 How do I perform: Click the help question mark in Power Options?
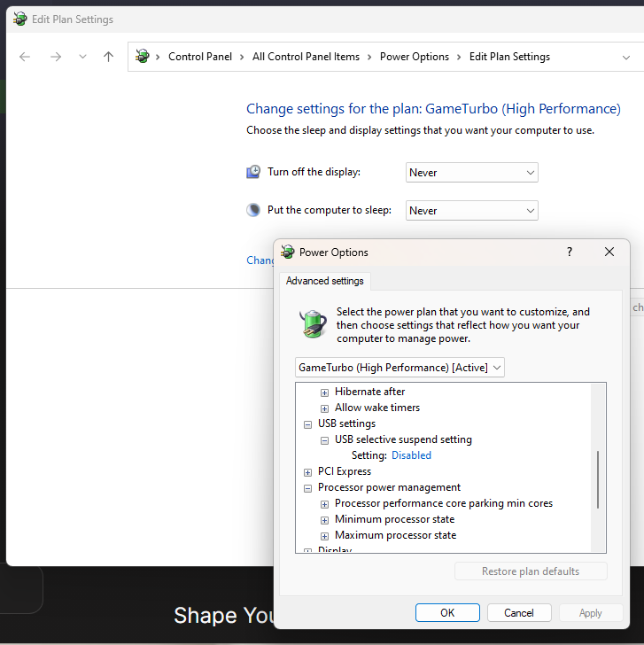[x=570, y=252]
